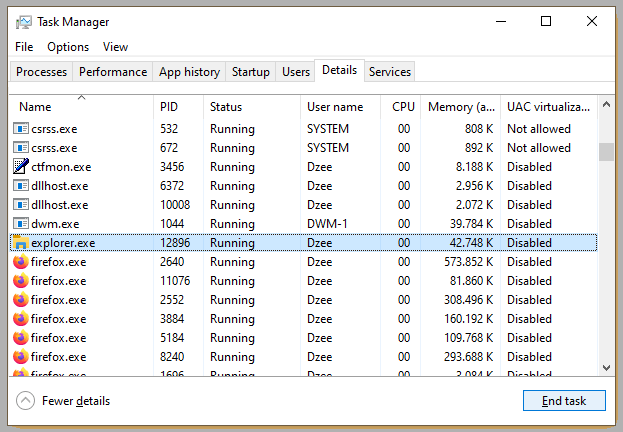Viewport: 623px width, 432px height.
Task: Click Firefox icon of PID 11076 row
Action: point(21,281)
